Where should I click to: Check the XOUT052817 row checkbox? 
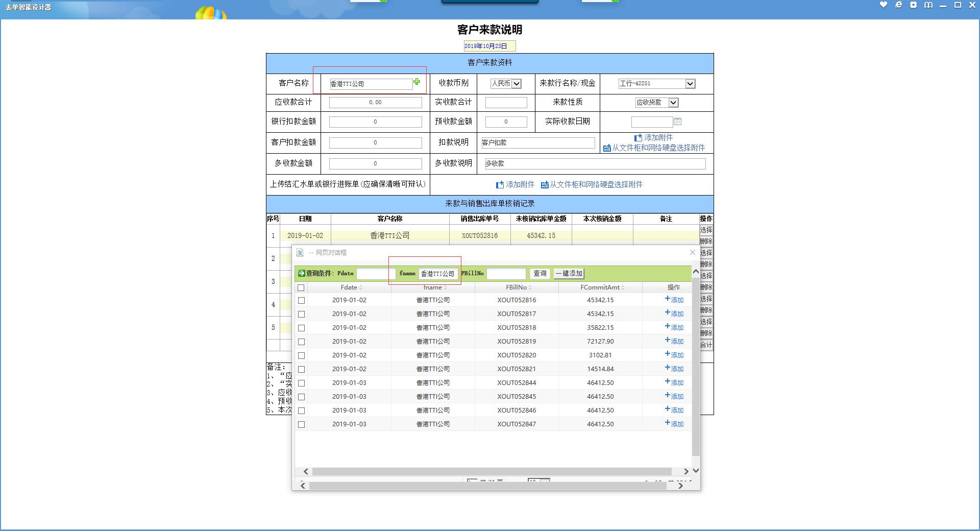tap(301, 314)
